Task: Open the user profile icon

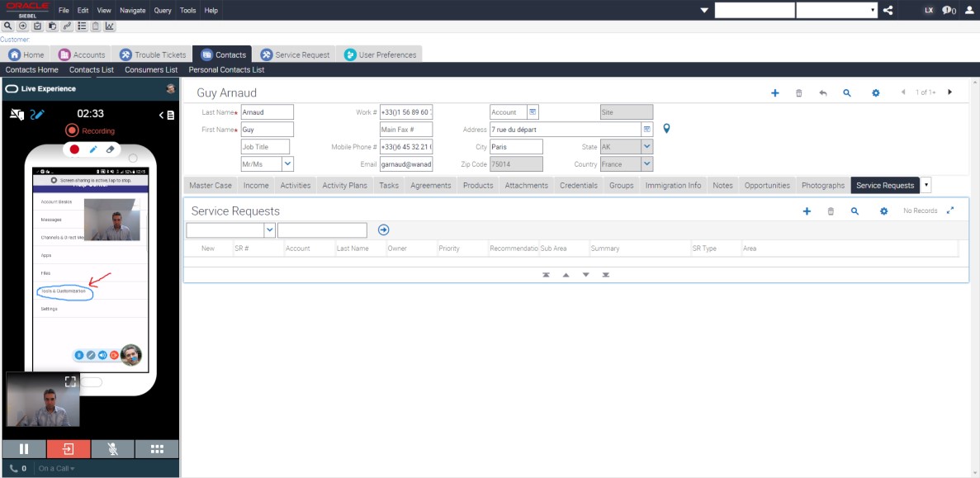Action: pyautogui.click(x=969, y=10)
